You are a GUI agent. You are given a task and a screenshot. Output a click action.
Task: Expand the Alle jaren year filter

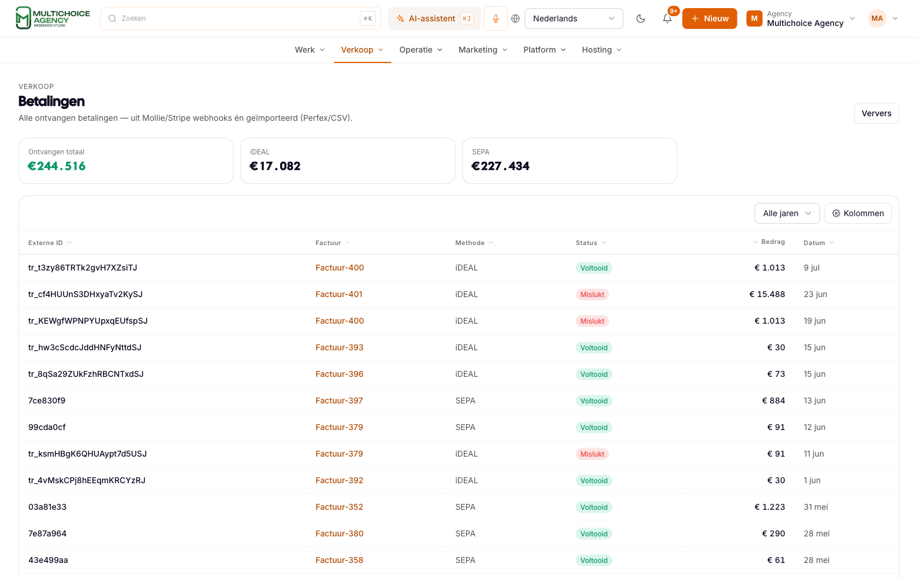coord(787,213)
